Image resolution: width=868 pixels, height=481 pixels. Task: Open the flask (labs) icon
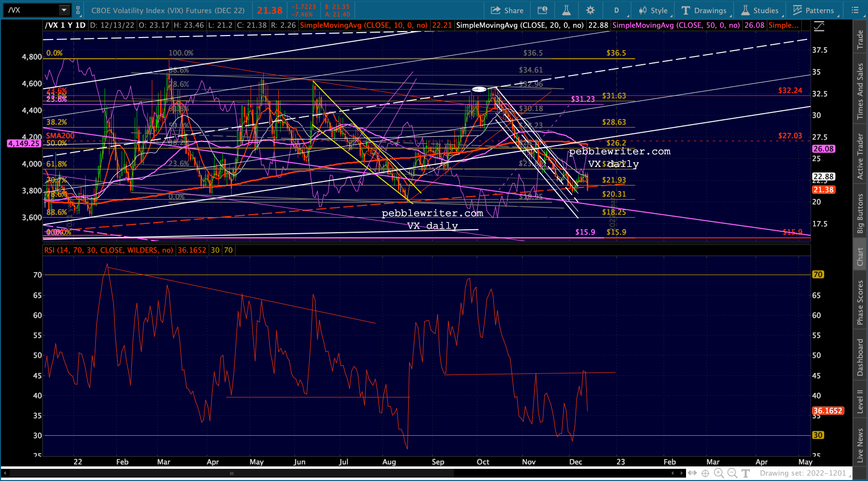566,10
